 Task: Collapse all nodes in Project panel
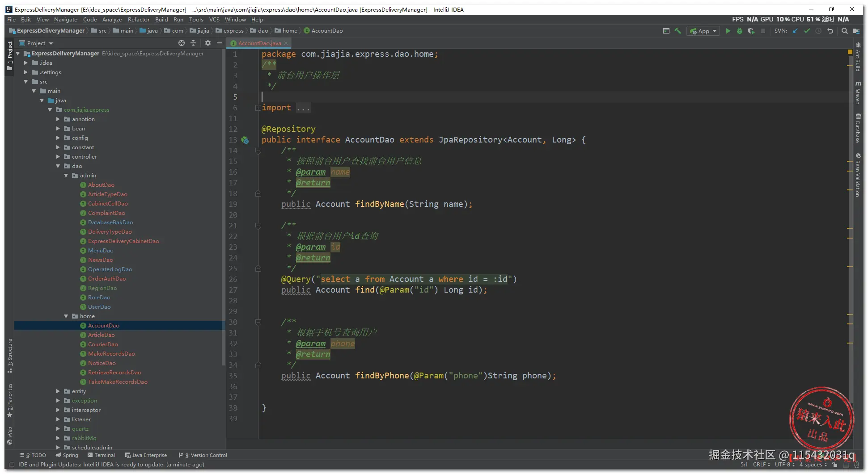tap(193, 43)
